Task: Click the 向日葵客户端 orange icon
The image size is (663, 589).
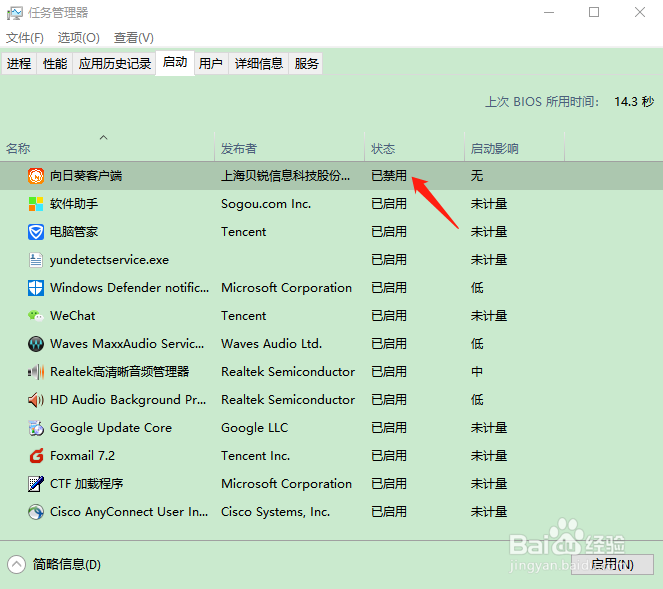Action: click(x=36, y=175)
